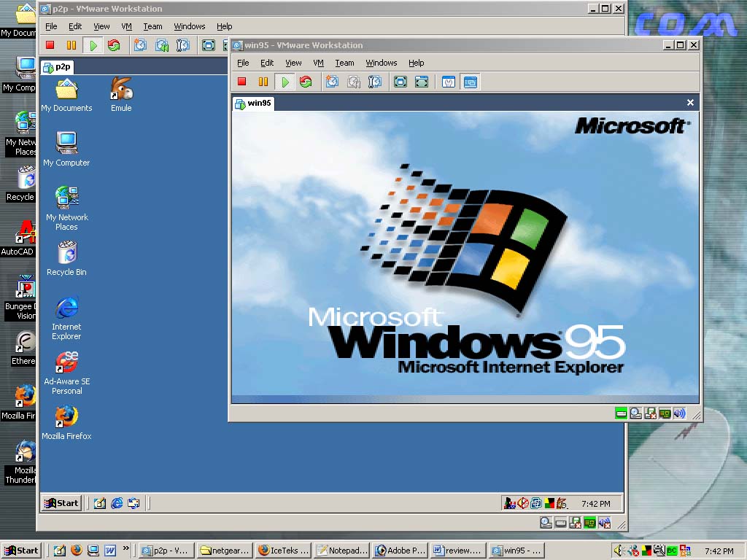Open the VM menu in p2p window
This screenshot has height=560, width=747.
click(126, 26)
